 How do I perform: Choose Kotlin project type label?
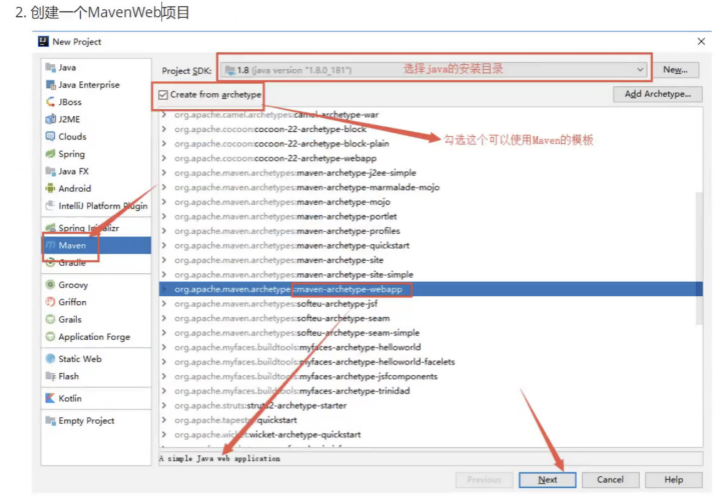pos(70,398)
